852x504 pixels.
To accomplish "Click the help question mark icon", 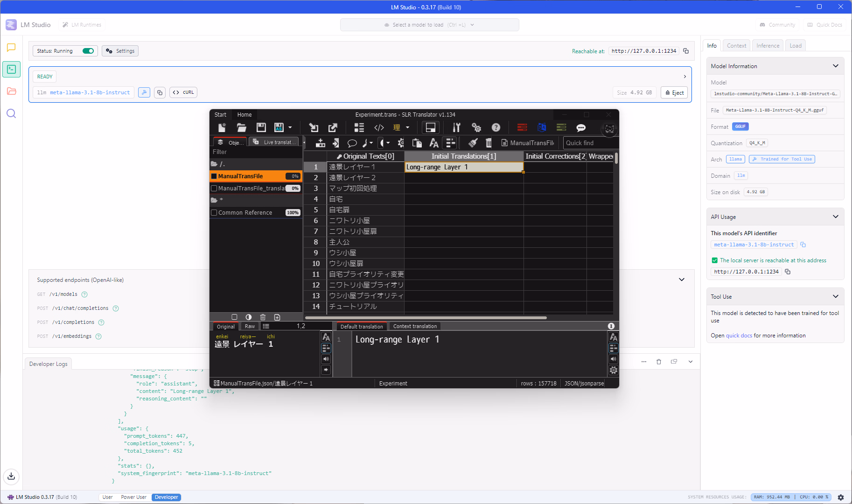I will coord(496,127).
